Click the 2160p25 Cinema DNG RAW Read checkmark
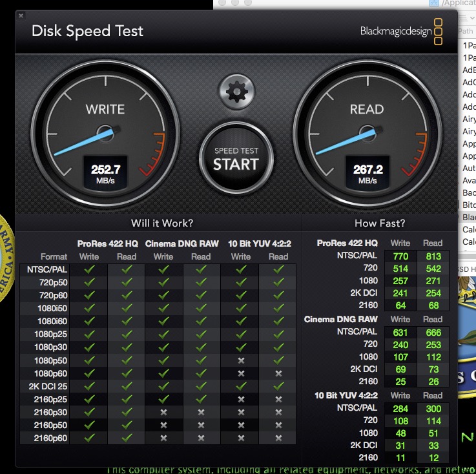 tap(201, 399)
